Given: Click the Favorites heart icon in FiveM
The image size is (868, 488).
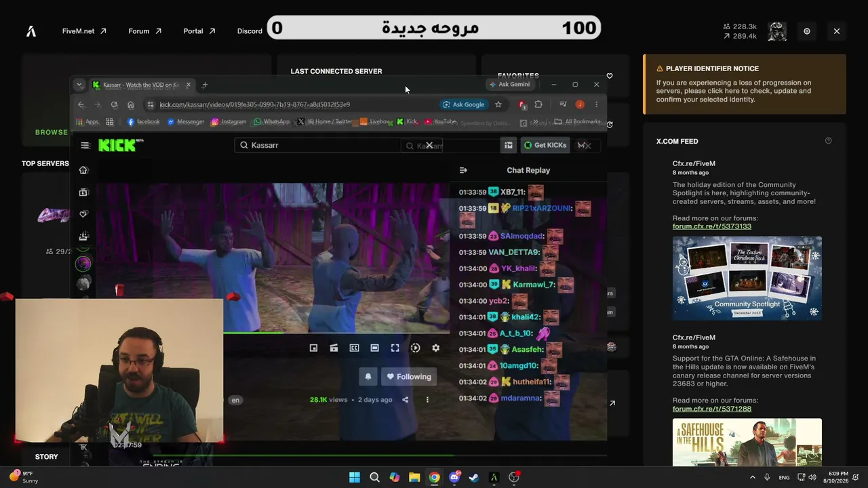Looking at the screenshot, I should coord(609,76).
